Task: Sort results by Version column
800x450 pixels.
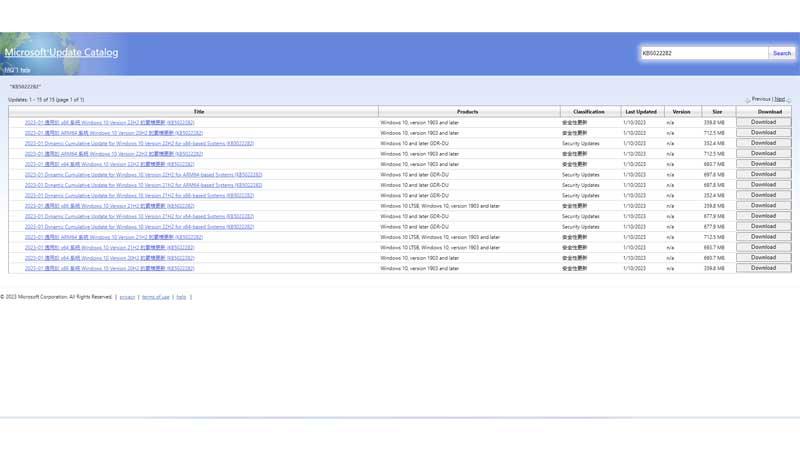Action: [681, 112]
